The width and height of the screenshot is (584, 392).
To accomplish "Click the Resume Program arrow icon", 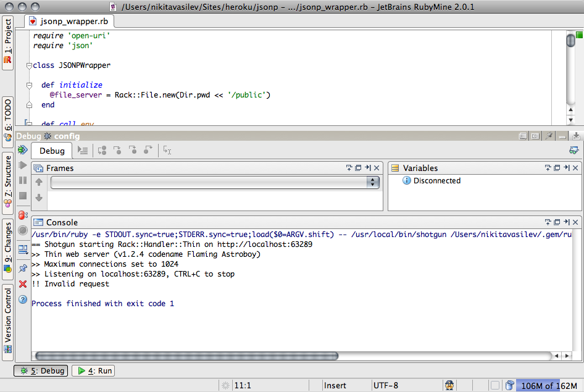I will (x=23, y=165).
